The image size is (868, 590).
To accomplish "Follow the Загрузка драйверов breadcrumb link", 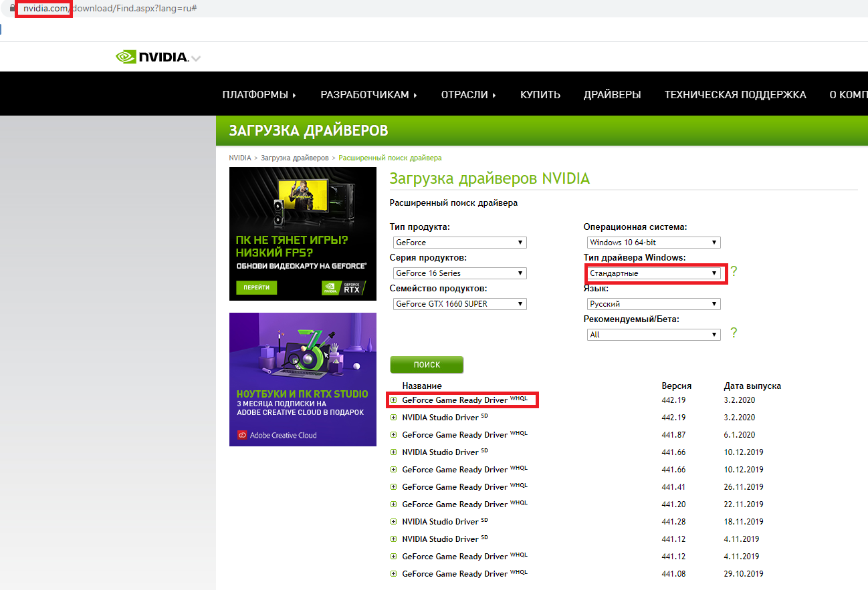I will (295, 158).
